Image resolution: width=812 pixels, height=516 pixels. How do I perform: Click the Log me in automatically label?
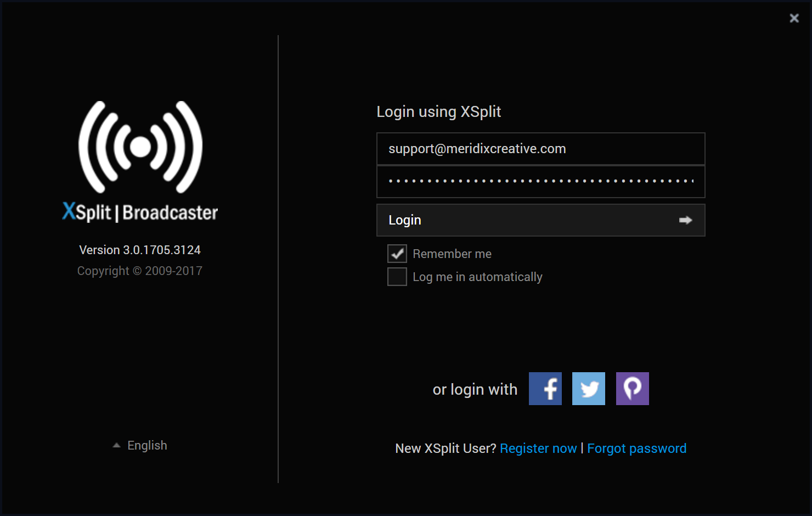coord(477,277)
